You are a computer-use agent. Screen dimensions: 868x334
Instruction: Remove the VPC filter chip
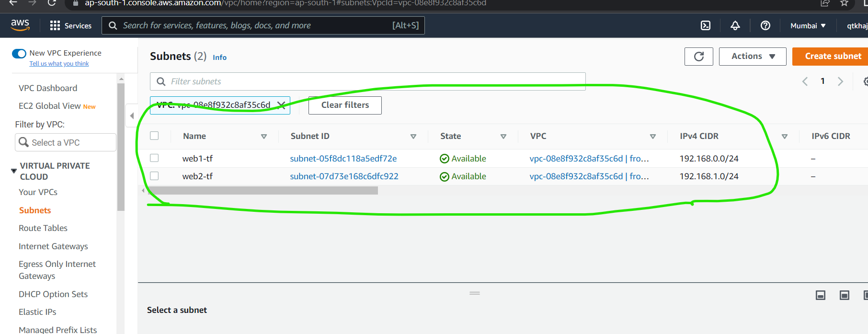[281, 105]
